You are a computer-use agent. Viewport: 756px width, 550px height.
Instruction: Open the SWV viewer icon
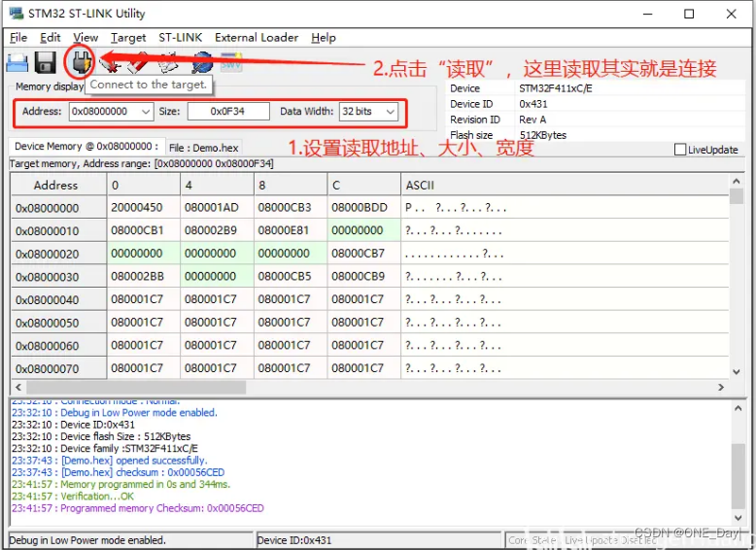click(x=231, y=61)
